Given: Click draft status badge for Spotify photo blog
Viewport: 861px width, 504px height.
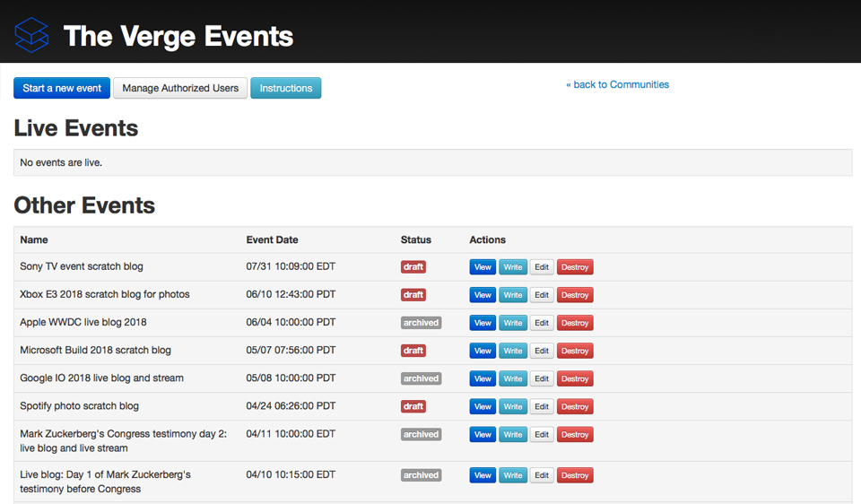Looking at the screenshot, I should (413, 406).
